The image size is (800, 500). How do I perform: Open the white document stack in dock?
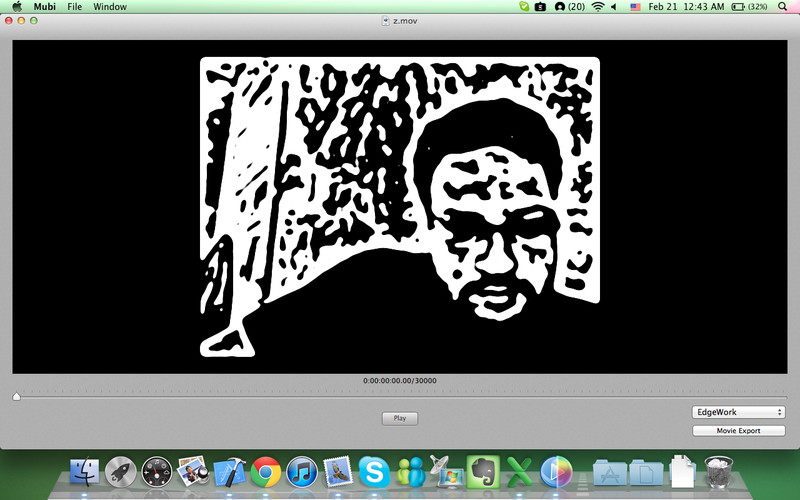pyautogui.click(x=682, y=471)
